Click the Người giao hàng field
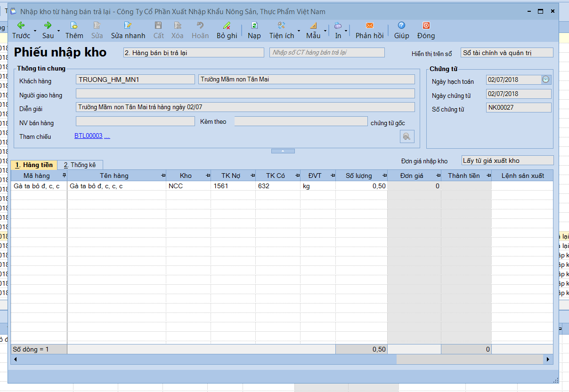The image size is (569, 392). (x=245, y=94)
